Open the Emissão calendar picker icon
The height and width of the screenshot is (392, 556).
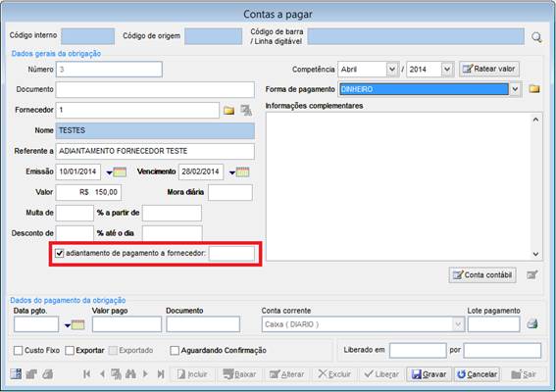click(x=117, y=172)
